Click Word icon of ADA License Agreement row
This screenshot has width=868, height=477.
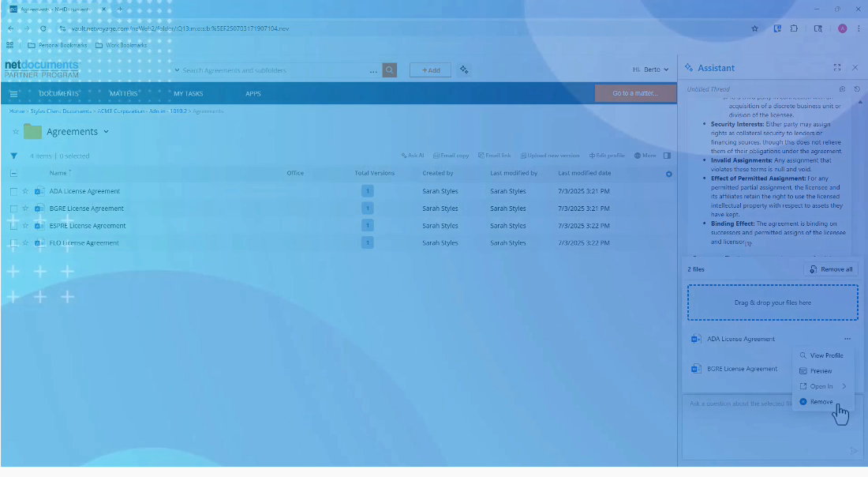coord(39,191)
